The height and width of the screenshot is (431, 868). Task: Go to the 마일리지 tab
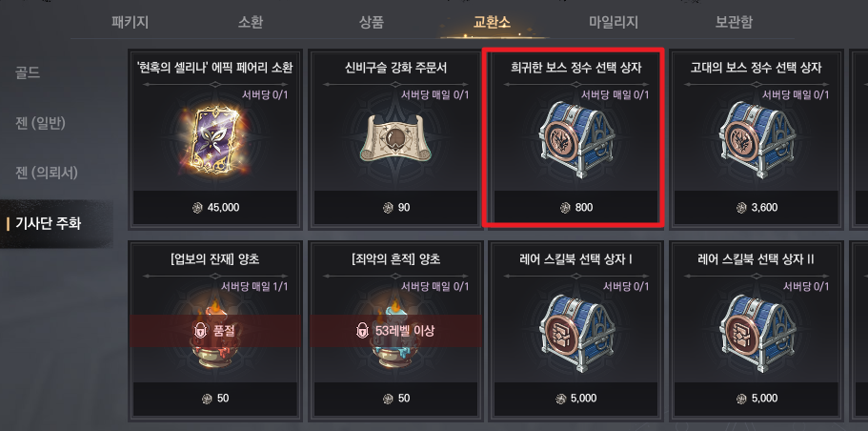click(614, 22)
